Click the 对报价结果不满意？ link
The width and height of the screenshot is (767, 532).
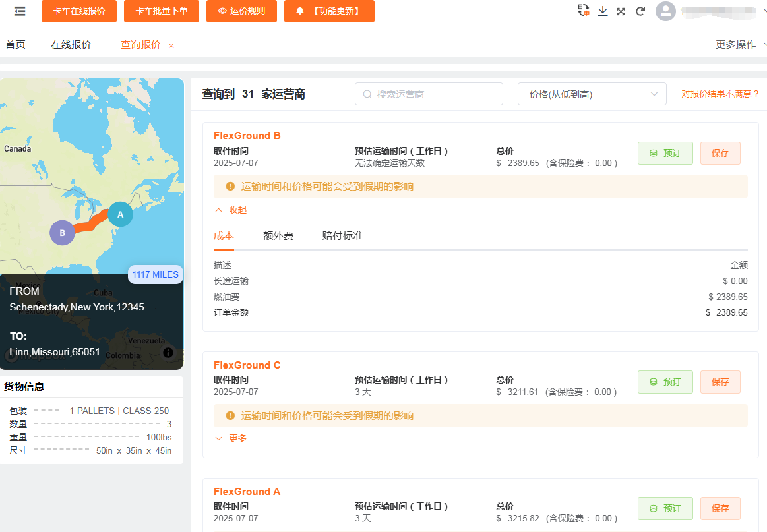click(720, 94)
